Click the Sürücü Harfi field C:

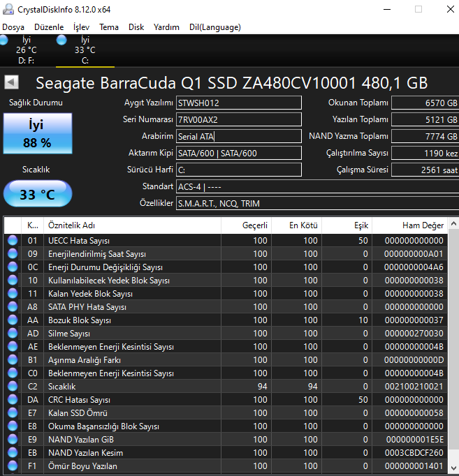coord(239,170)
